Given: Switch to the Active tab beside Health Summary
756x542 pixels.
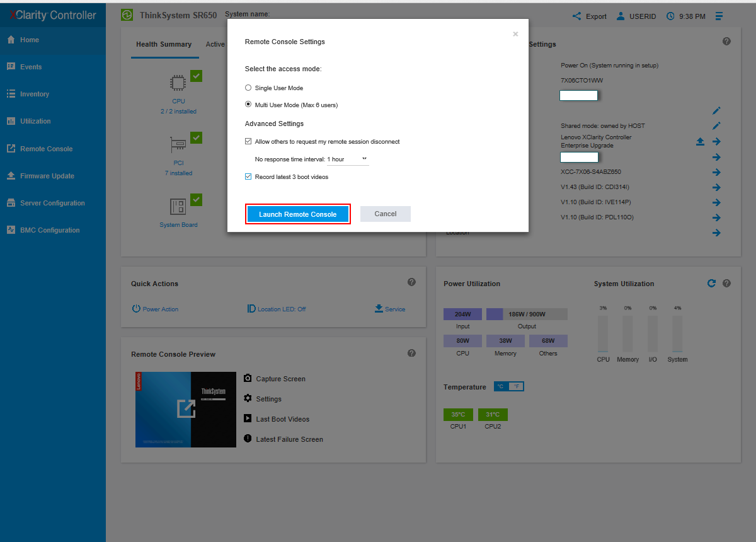Looking at the screenshot, I should 215,44.
